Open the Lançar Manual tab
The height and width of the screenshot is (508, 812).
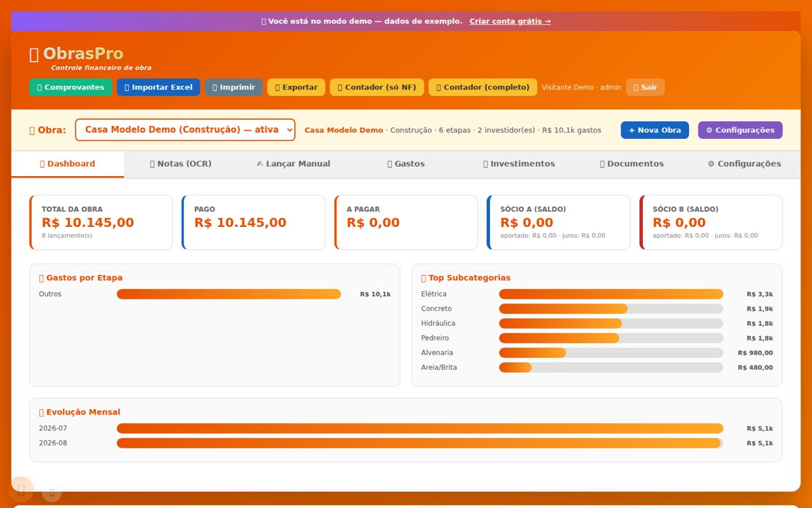(293, 164)
